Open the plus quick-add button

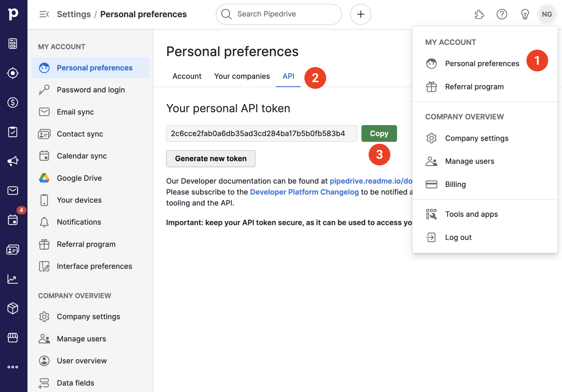pos(361,14)
